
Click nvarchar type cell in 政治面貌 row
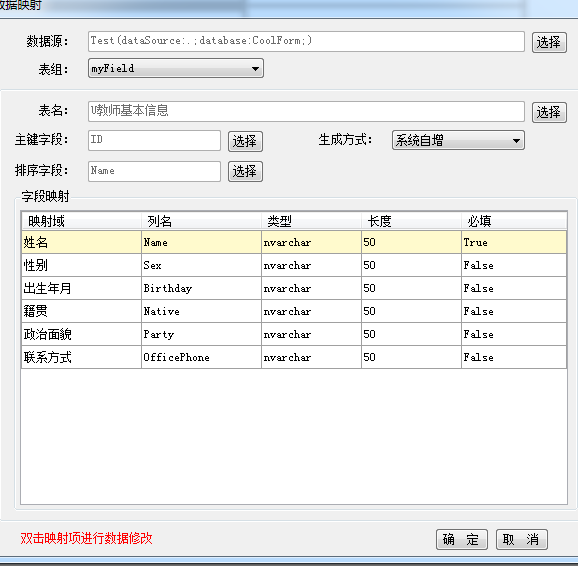(x=311, y=334)
